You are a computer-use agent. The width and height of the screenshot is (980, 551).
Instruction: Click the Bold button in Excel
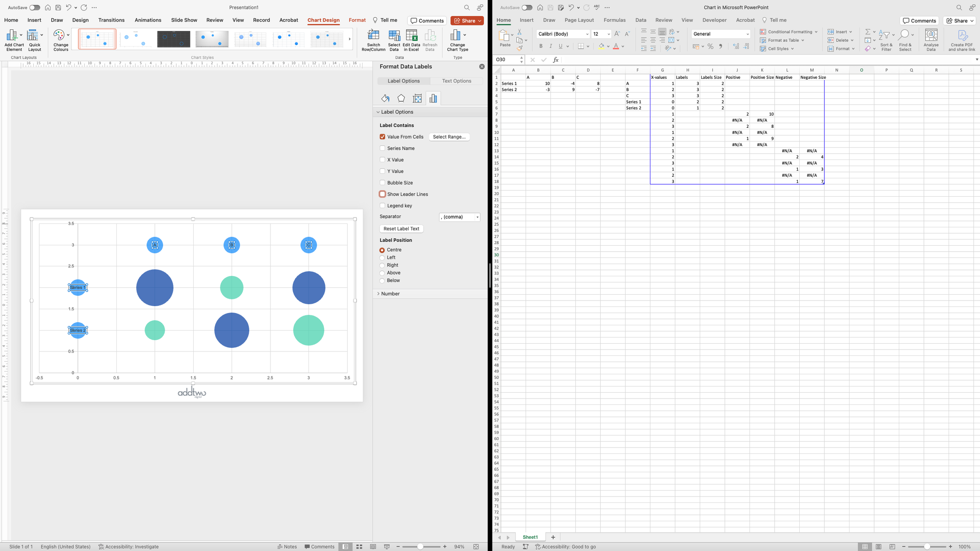point(541,46)
